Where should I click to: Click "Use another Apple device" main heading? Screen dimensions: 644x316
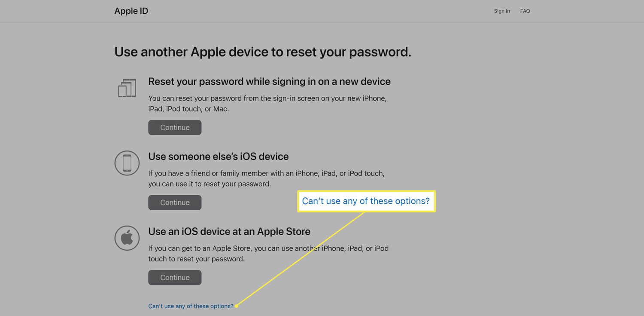262,52
